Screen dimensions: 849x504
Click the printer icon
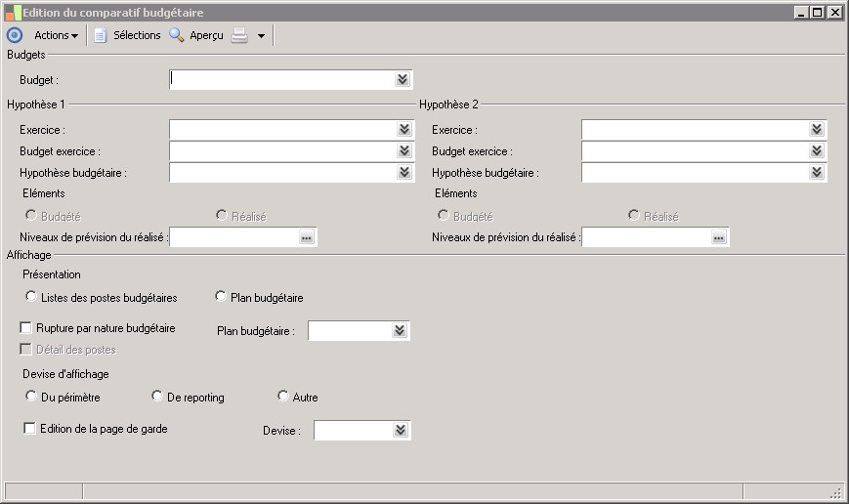pos(239,35)
